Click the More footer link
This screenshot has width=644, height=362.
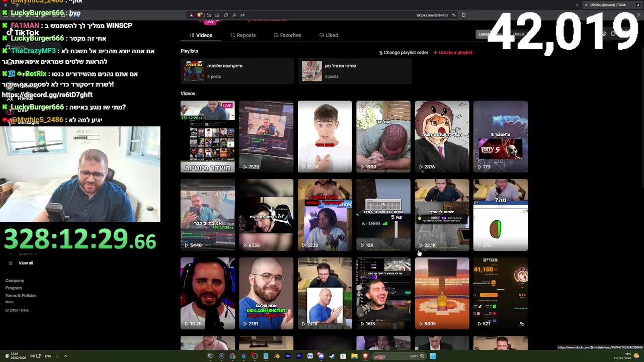10,302
